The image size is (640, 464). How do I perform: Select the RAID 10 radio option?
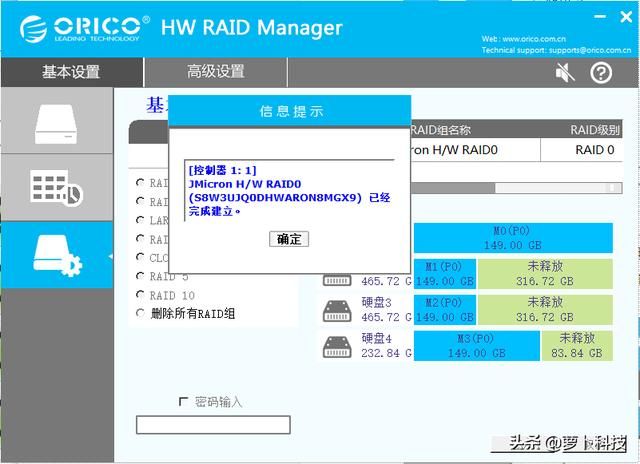click(x=140, y=295)
